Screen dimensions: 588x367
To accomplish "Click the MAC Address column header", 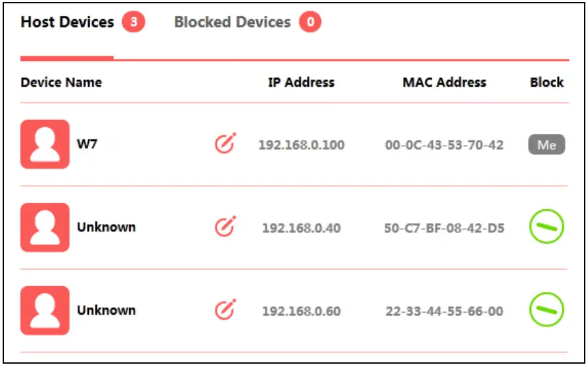I will coord(444,83).
